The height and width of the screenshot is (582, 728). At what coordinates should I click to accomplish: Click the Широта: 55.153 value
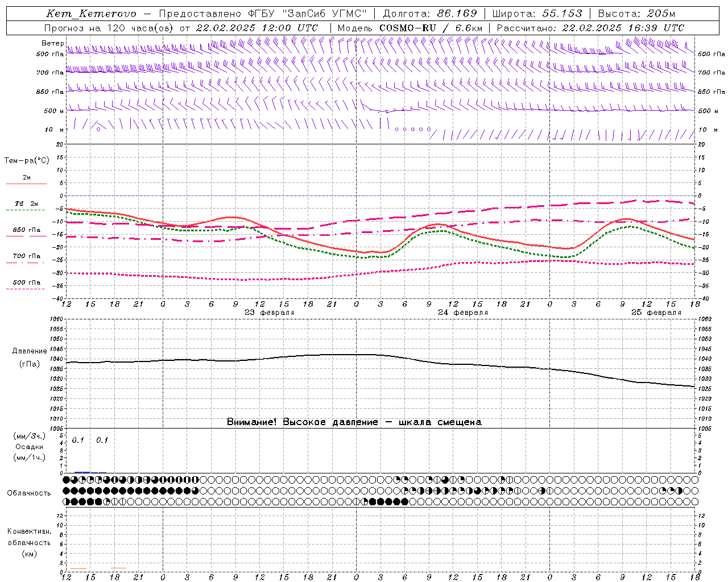[x=537, y=14]
